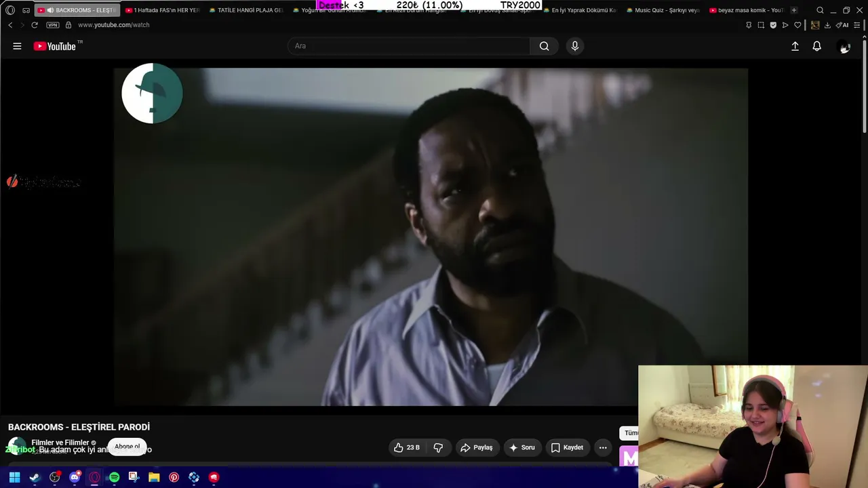Open the browser pinboard pin icon
Image resolution: width=868 pixels, height=488 pixels.
749,25
